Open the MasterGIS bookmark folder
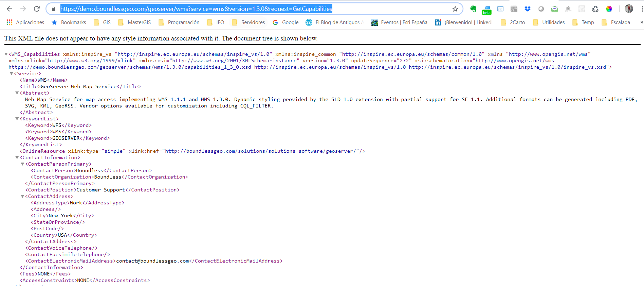 click(x=134, y=22)
